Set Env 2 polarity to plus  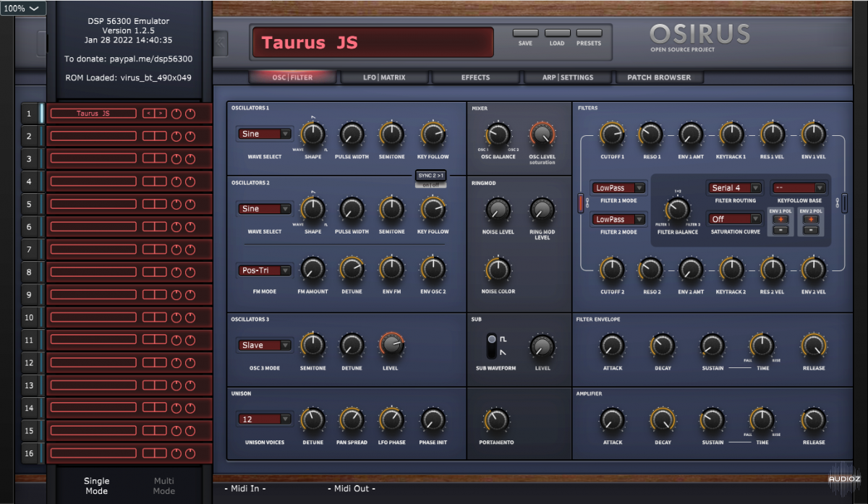click(x=811, y=219)
